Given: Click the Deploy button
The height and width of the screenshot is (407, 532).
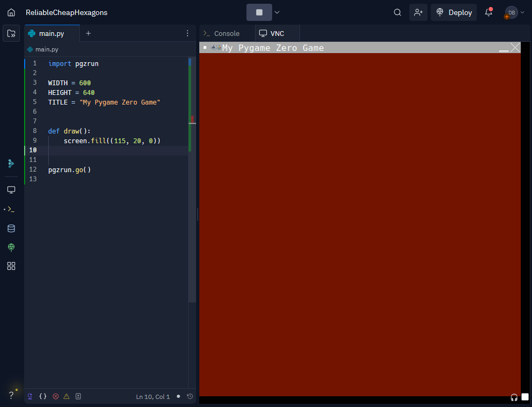Looking at the screenshot, I should point(454,12).
